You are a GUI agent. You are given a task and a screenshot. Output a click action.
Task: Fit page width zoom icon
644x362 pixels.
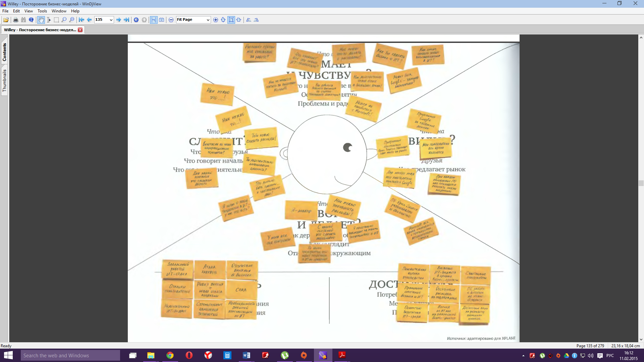coord(239,20)
